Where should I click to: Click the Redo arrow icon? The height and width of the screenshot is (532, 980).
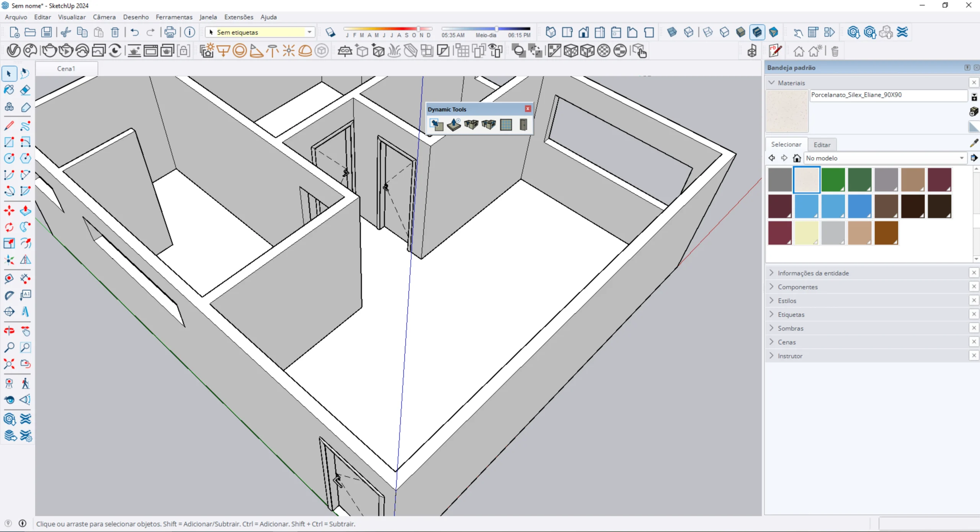click(150, 32)
